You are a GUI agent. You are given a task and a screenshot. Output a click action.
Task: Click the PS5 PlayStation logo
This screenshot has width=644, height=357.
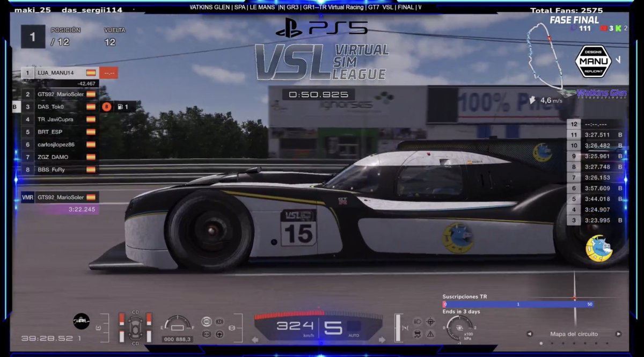pyautogui.click(x=321, y=28)
